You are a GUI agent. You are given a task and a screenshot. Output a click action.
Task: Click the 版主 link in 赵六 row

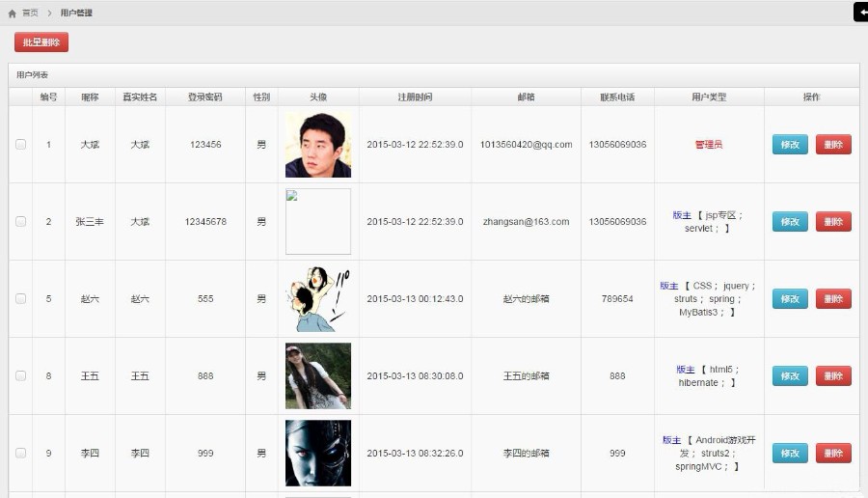coord(668,286)
